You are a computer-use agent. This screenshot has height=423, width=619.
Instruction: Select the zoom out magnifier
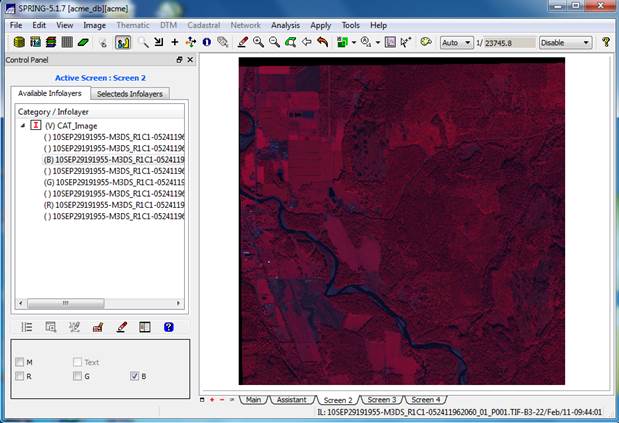pos(274,42)
